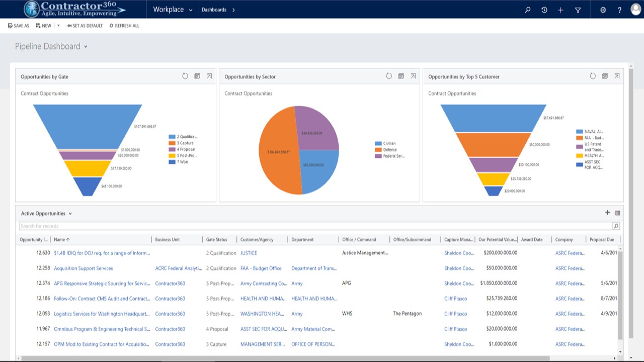This screenshot has height=362, width=644.
Task: Click $1,850,000,000.00 potential value cell
Action: 499,284
